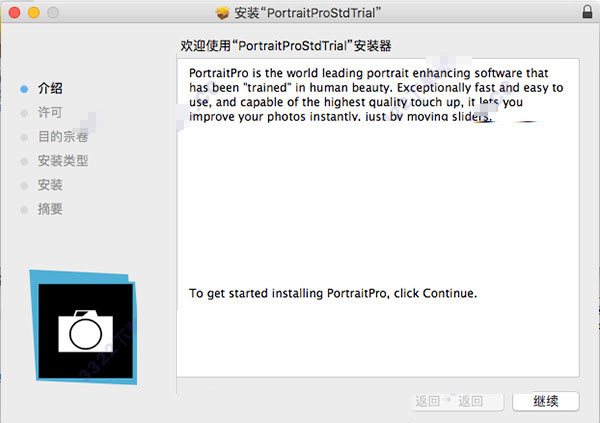This screenshot has width=600, height=423.
Task: Click the gray bullet beside 摘要
Action: click(x=24, y=210)
